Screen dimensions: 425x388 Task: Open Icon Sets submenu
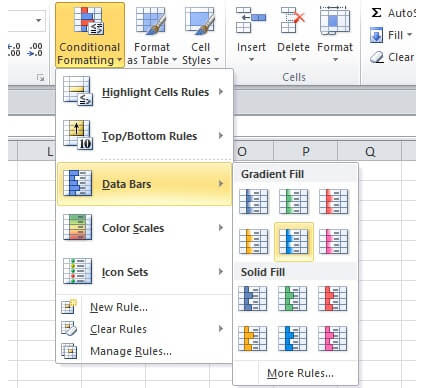[144, 272]
